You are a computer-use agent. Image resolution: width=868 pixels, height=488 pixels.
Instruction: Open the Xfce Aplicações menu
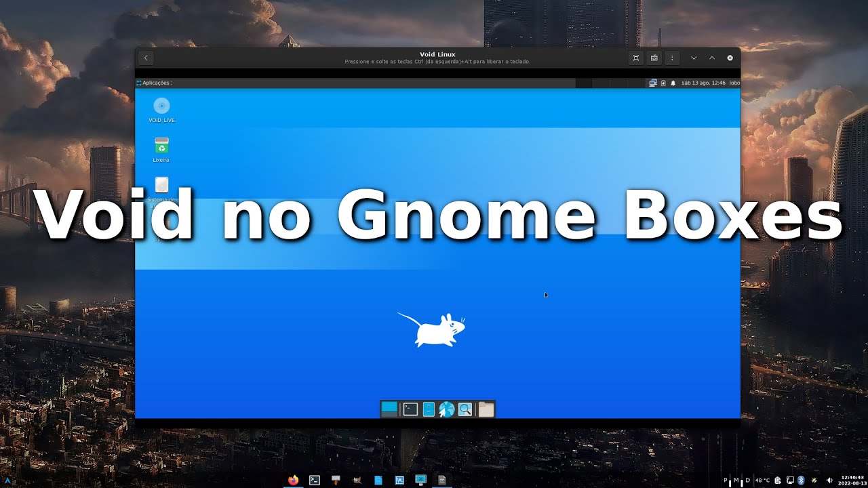click(155, 83)
